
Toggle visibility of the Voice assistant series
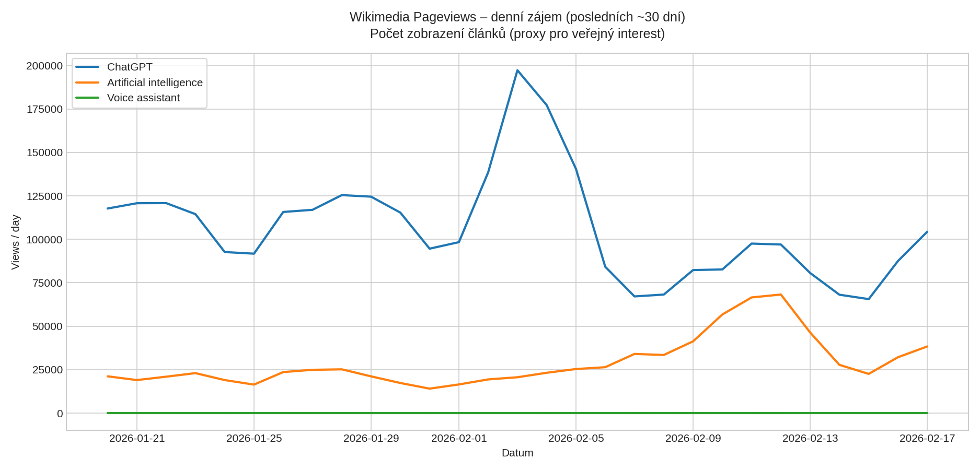click(143, 98)
